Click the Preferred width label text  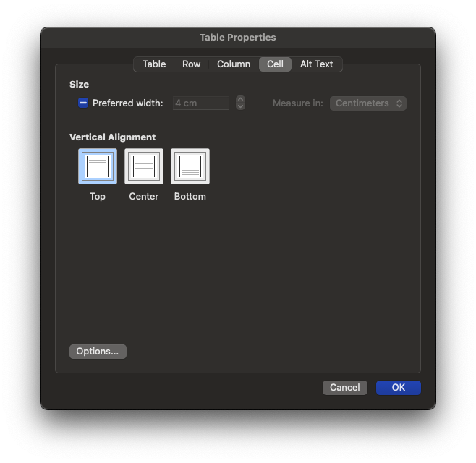pyautogui.click(x=127, y=103)
